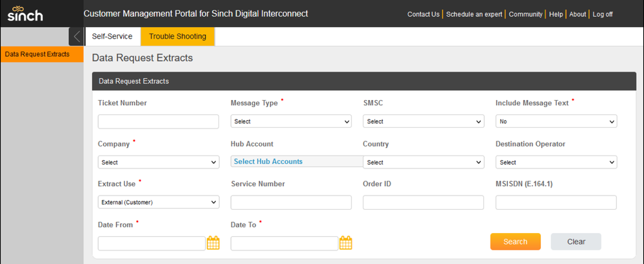Focus the Date From text field
Image resolution: width=644 pixels, height=264 pixels.
pyautogui.click(x=151, y=243)
